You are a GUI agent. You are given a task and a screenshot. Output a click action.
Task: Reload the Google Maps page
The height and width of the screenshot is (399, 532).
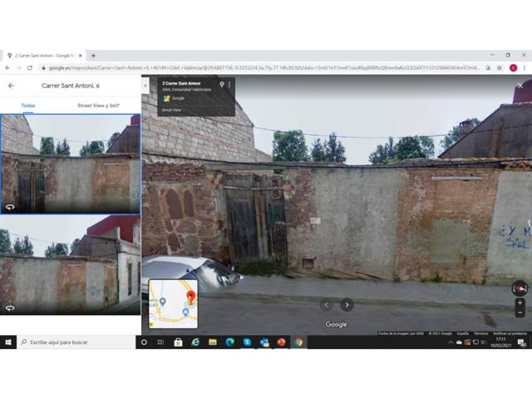pyautogui.click(x=30, y=68)
